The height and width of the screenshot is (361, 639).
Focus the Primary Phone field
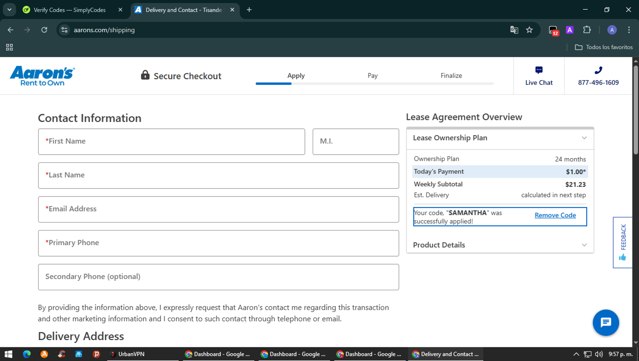[x=218, y=243]
